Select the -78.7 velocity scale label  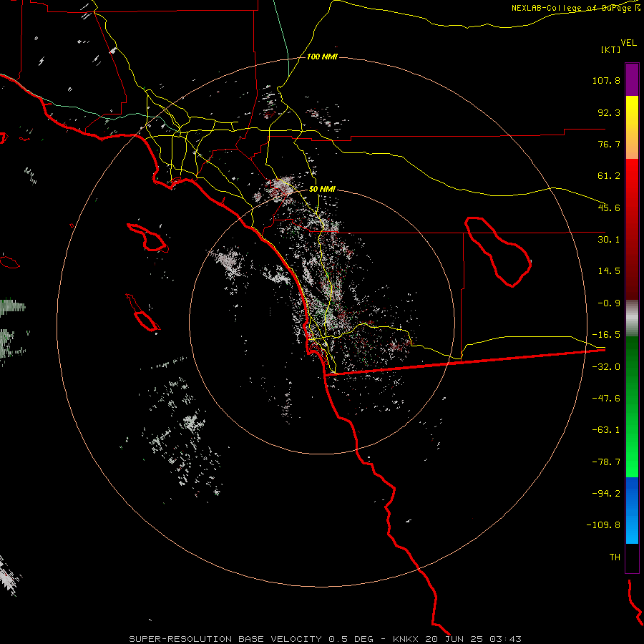[606, 462]
